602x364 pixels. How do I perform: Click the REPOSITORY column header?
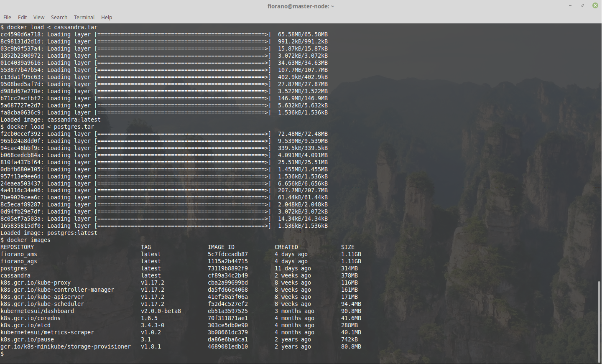[x=17, y=247]
